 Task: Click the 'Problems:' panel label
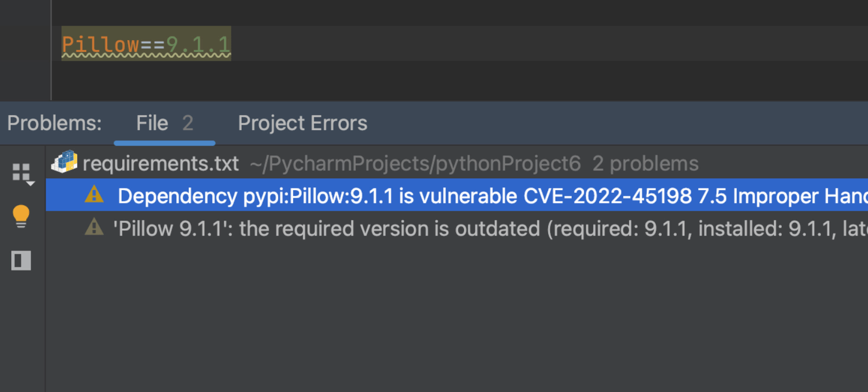point(54,124)
